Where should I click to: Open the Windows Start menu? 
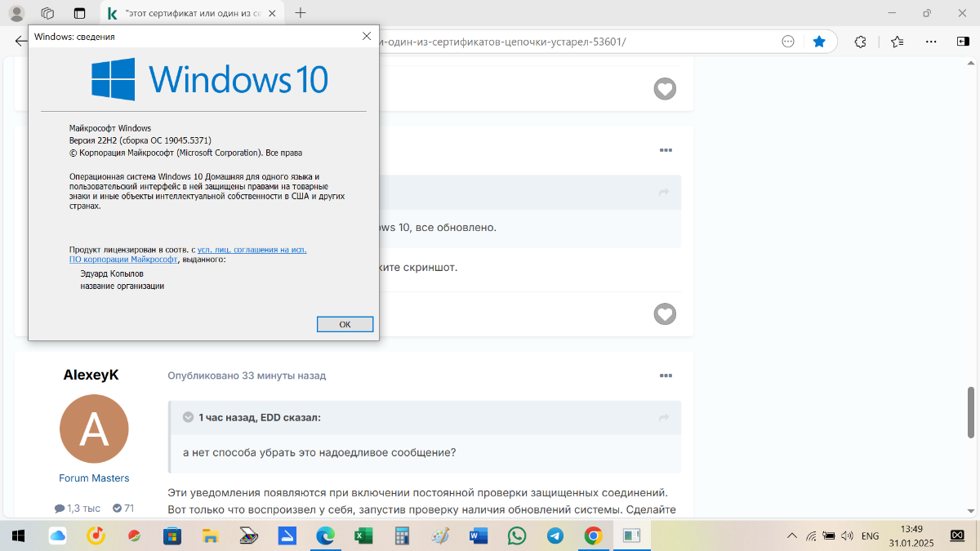coord(18,535)
